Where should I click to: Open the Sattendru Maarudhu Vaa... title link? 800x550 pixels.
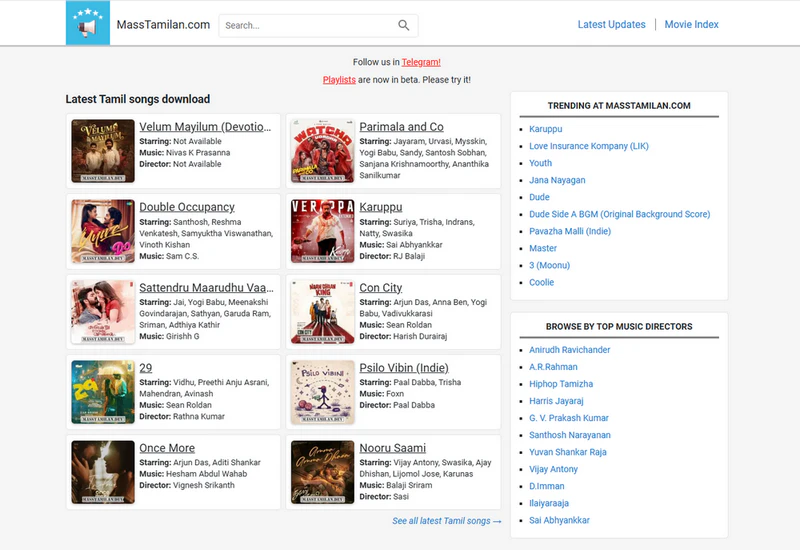coord(206,288)
